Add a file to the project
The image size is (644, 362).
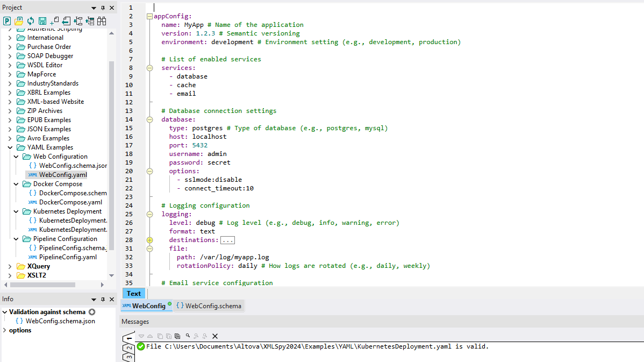[53, 20]
